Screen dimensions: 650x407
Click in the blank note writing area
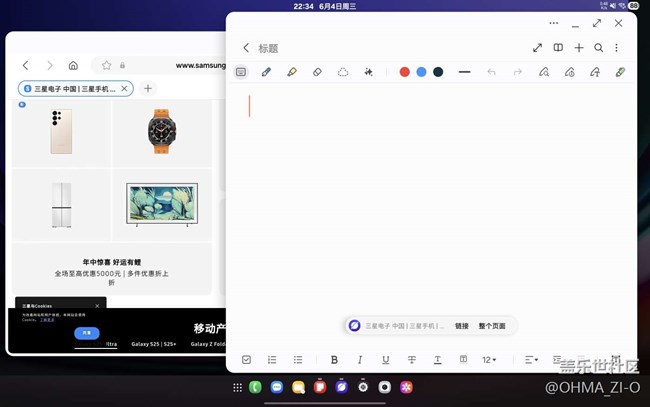[x=432, y=199]
